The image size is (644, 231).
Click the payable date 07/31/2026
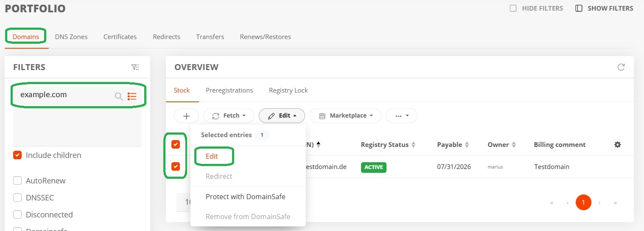click(454, 167)
